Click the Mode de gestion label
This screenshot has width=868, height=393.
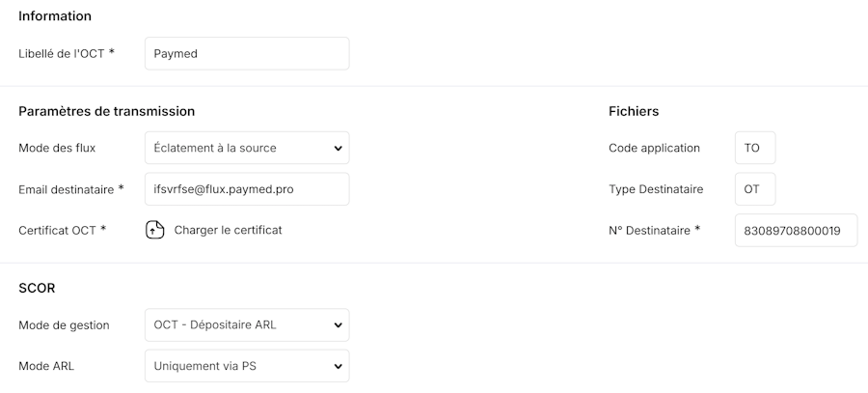(64, 324)
